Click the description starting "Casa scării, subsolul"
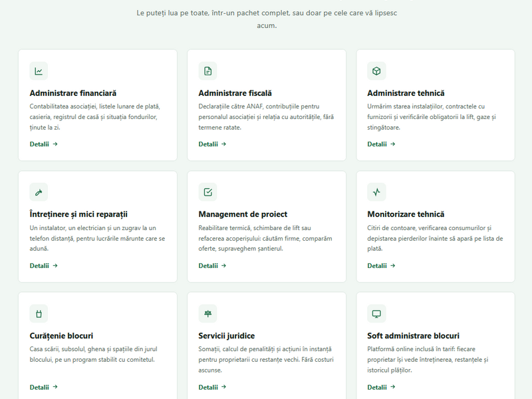The image size is (532, 399). click(93, 354)
